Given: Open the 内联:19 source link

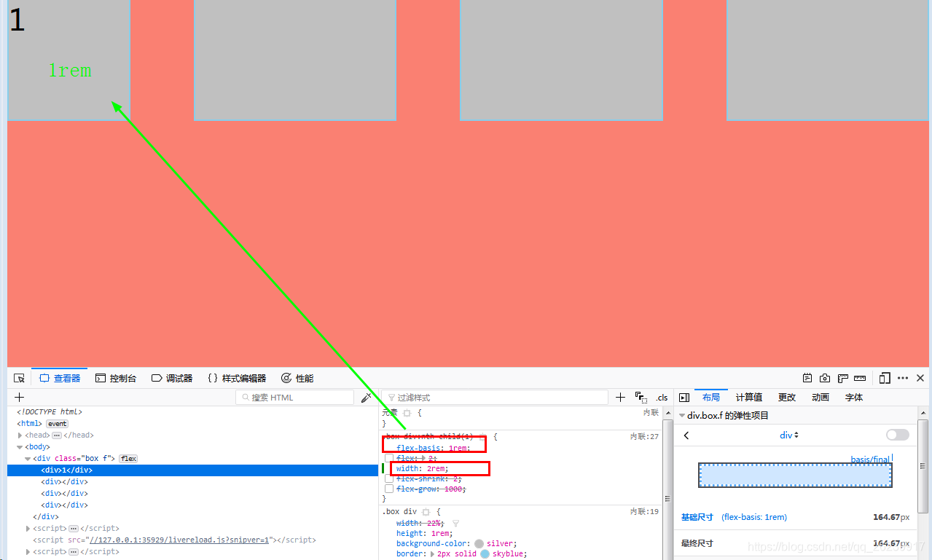Looking at the screenshot, I should click(x=644, y=512).
